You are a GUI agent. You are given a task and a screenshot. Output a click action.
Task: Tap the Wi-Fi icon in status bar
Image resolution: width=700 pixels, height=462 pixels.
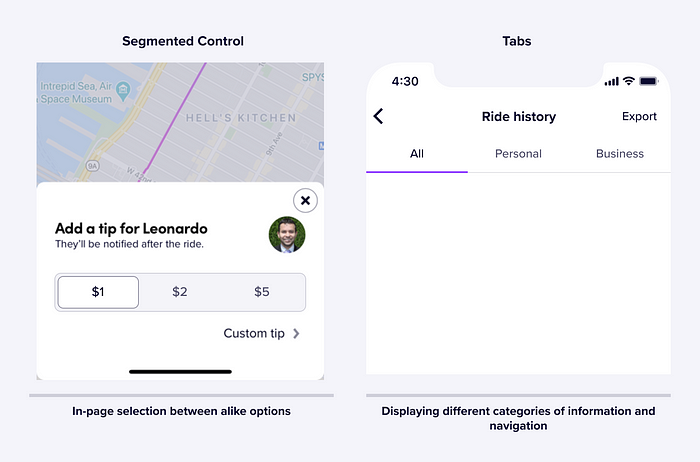pyautogui.click(x=629, y=81)
